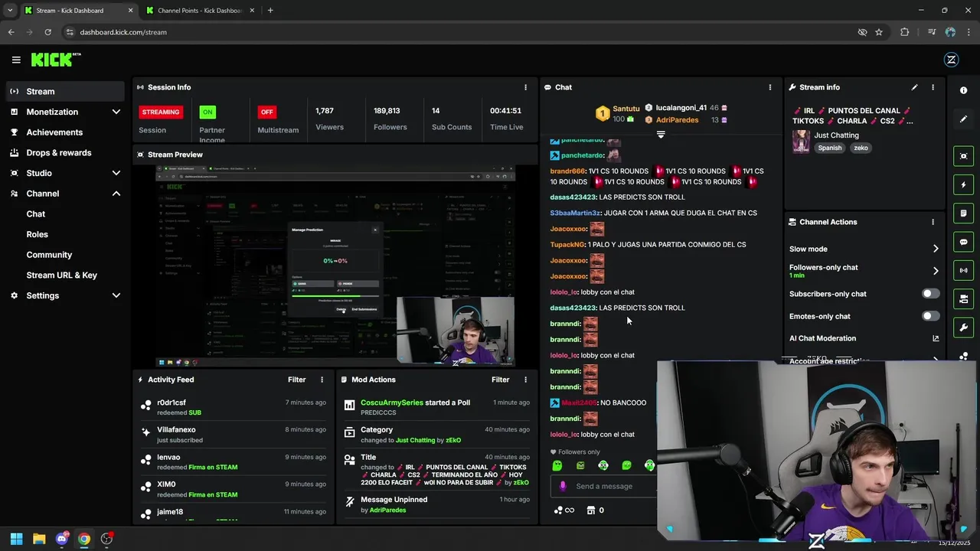The image size is (980, 551).
Task: Open Stream info three-dot menu
Action: tap(933, 87)
